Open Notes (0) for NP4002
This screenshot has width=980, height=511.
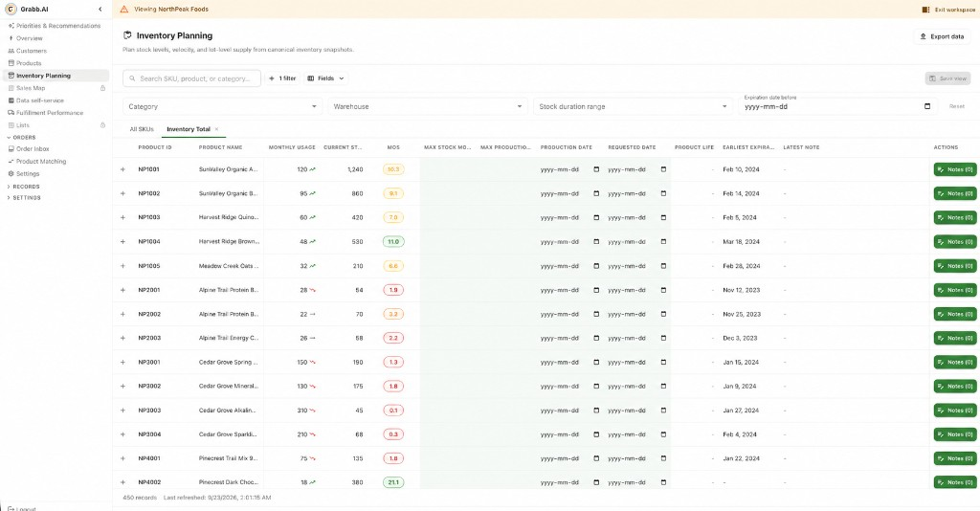tap(955, 482)
